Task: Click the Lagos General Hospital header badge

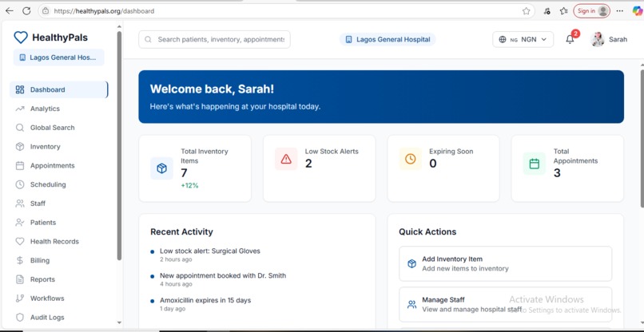Action: click(388, 39)
